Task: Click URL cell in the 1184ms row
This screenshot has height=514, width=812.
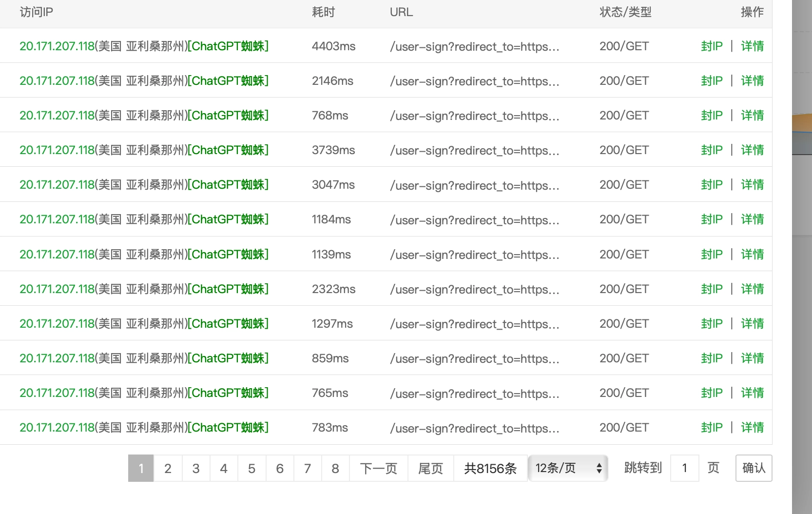Action: (x=475, y=219)
